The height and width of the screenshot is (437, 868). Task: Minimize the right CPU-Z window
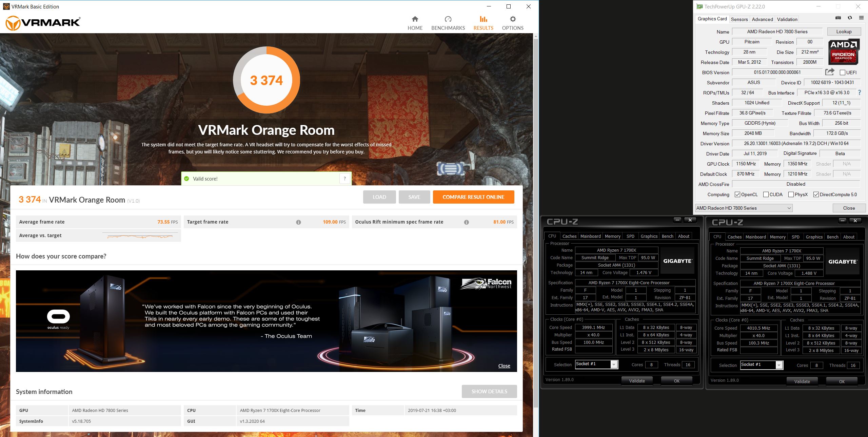coord(842,221)
